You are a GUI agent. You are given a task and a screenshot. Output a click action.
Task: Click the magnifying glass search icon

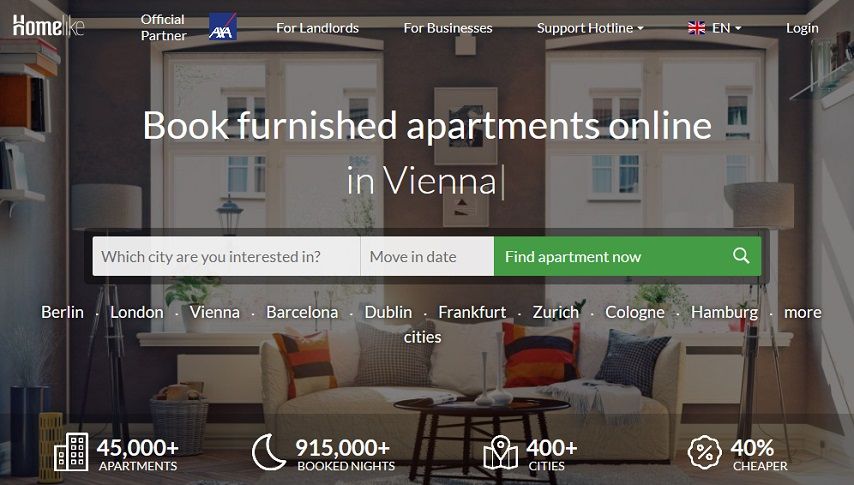pos(741,256)
